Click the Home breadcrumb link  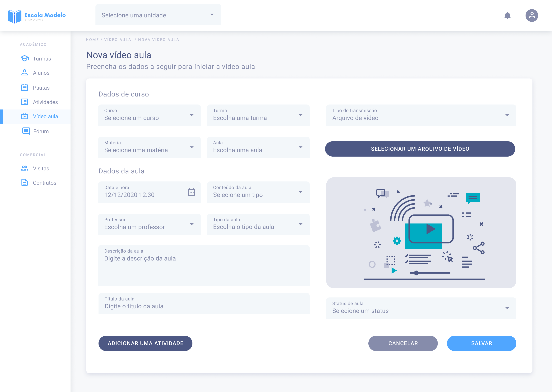click(x=92, y=40)
